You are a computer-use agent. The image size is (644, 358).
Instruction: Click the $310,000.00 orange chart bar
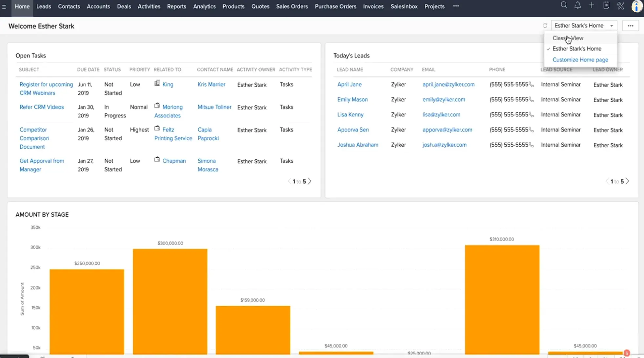[502, 298]
